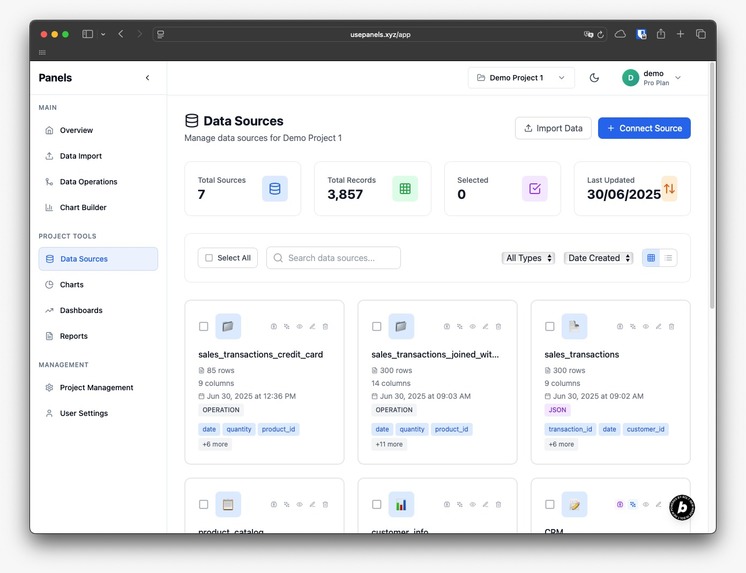Reload the page with Safari refresh icon
746x573 pixels.
pyautogui.click(x=600, y=34)
